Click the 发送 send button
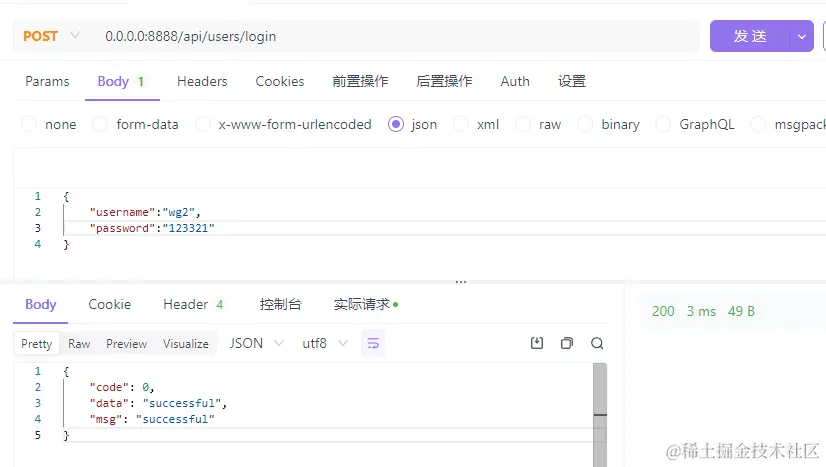Screen dimensions: 826x467 coord(750,36)
